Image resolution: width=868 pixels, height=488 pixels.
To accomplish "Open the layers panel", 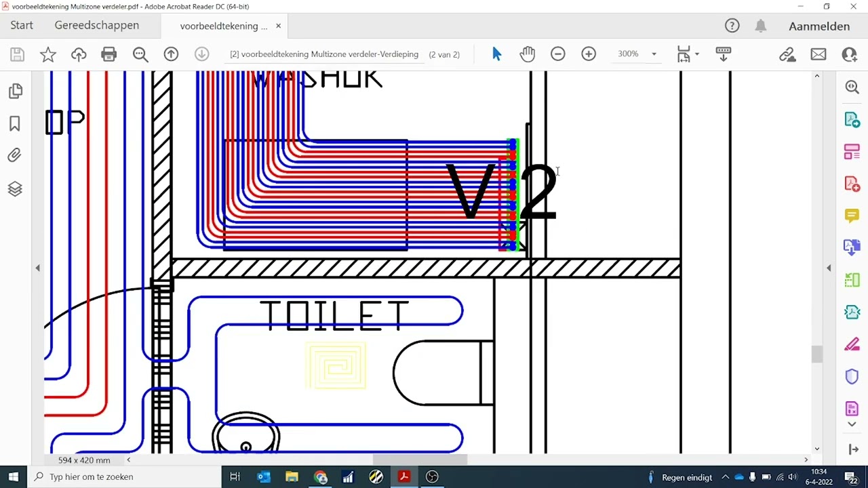I will click(15, 188).
